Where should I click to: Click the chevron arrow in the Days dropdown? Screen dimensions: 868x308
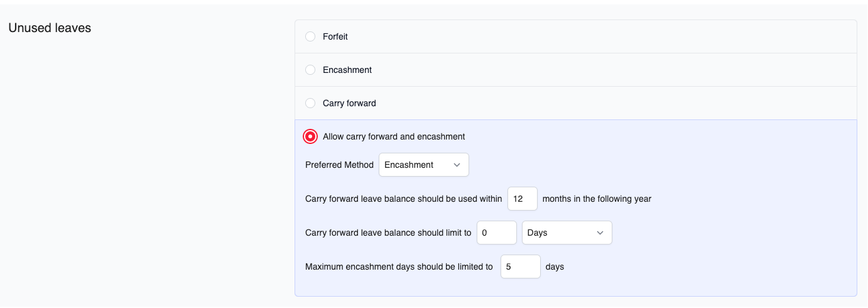(x=600, y=233)
